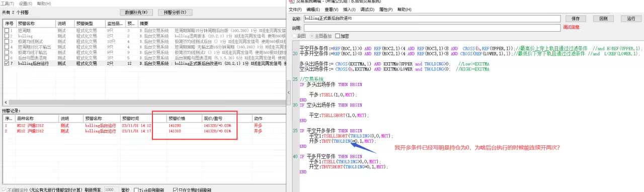This screenshot has width=644, height=192.
Task: Open the 文件(F) menu
Action: (295, 10)
